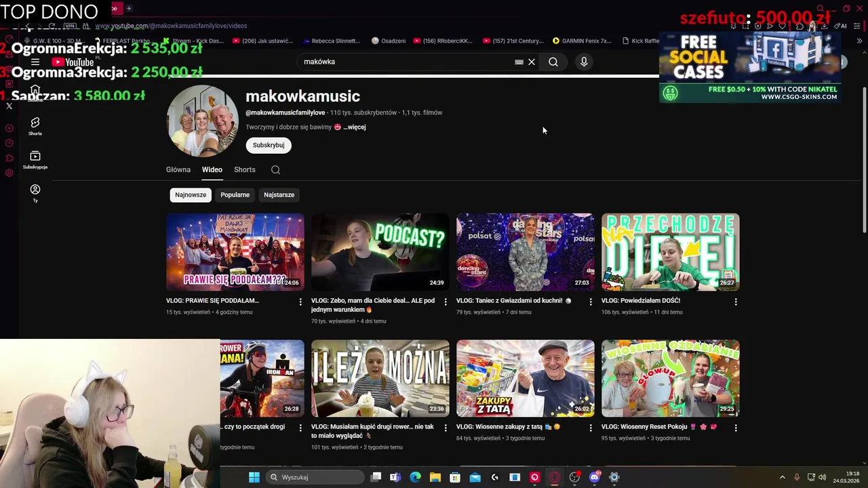
Task: Open Task View on the taskbar
Action: 376,477
